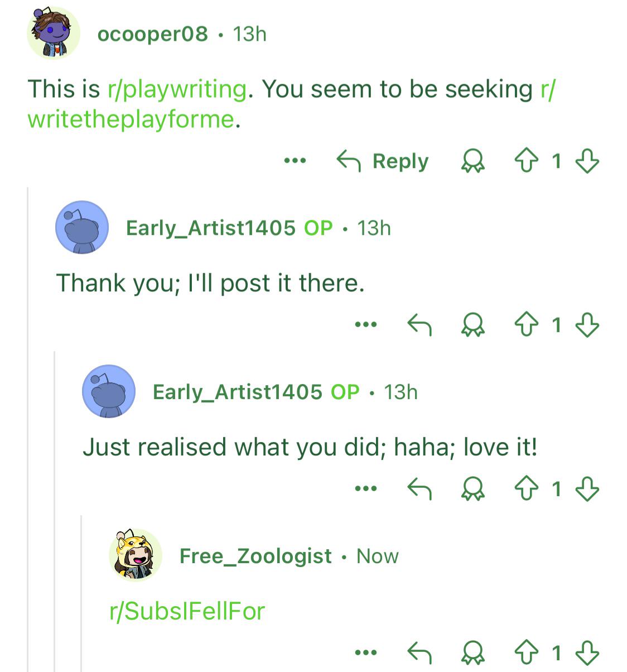627x672 pixels.
Task: Open the r/playwriting subreddit link
Action: point(177,89)
